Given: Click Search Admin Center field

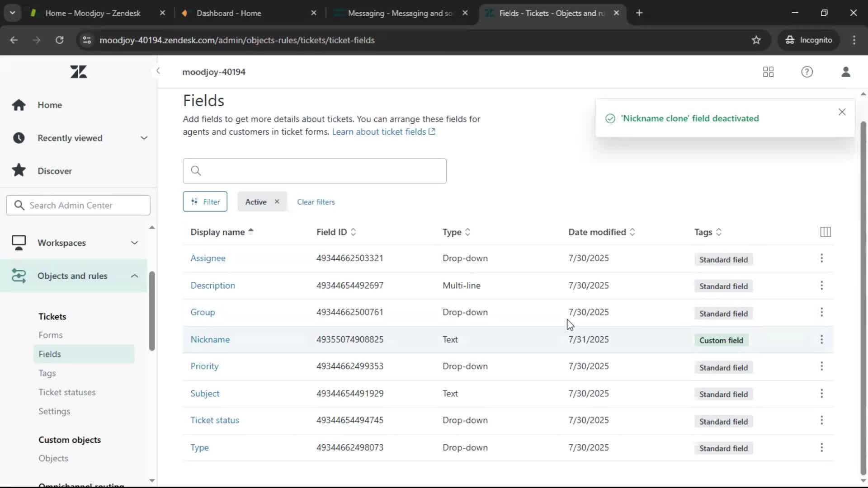Looking at the screenshot, I should tap(78, 205).
